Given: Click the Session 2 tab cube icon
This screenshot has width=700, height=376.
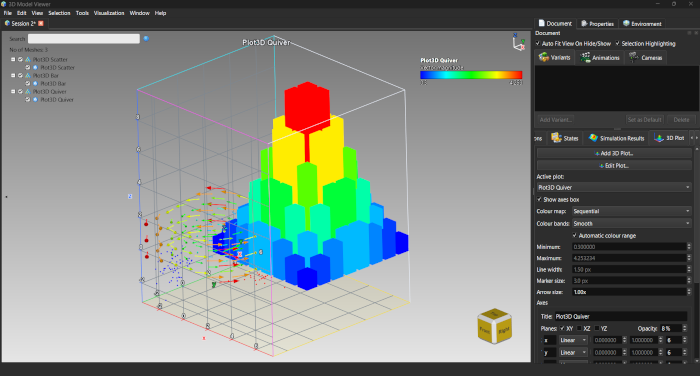Looking at the screenshot, I should click(7, 23).
